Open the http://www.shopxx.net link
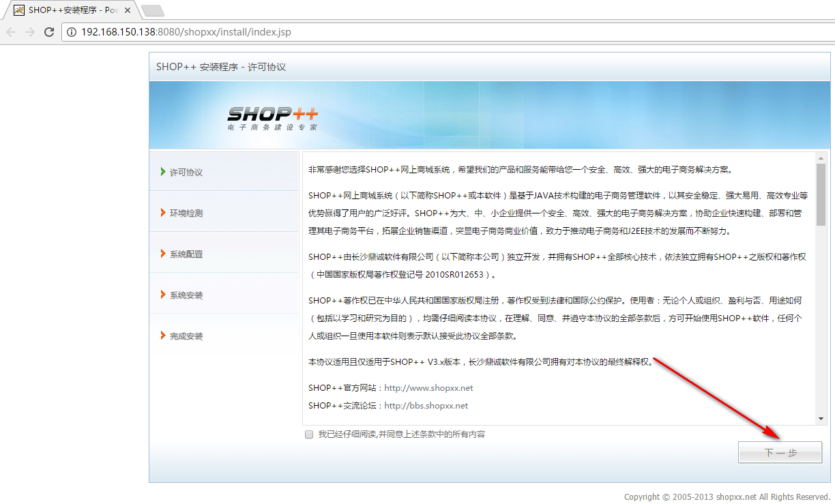The width and height of the screenshot is (835, 504). pyautogui.click(x=428, y=388)
